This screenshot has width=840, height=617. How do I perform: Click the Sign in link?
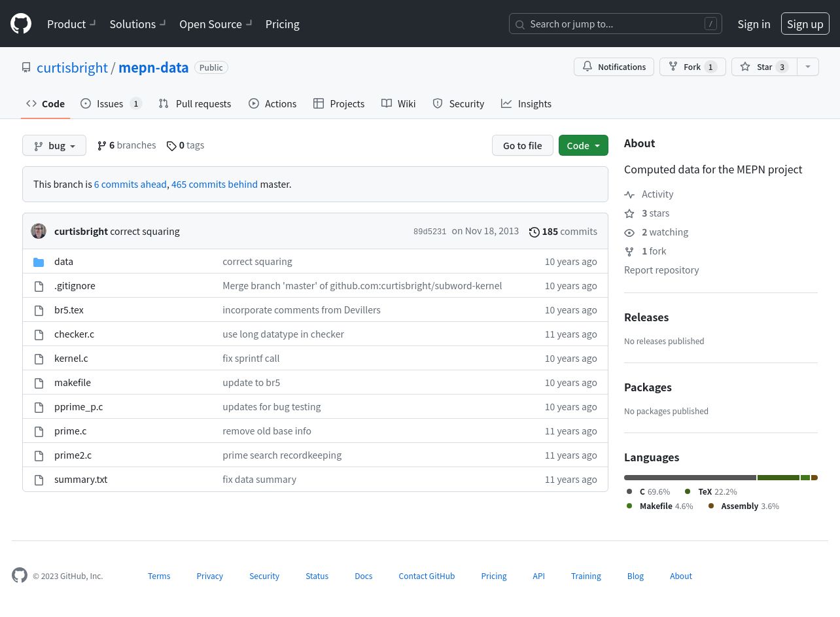pos(754,24)
